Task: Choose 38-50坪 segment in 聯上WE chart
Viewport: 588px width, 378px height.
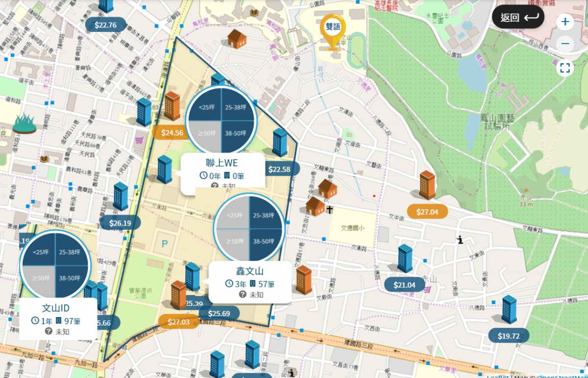Action: (237, 133)
